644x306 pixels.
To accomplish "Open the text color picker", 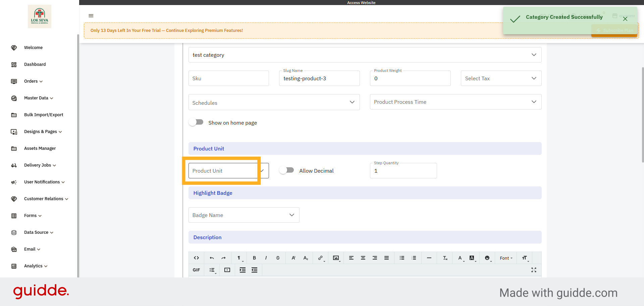I will pos(460,258).
